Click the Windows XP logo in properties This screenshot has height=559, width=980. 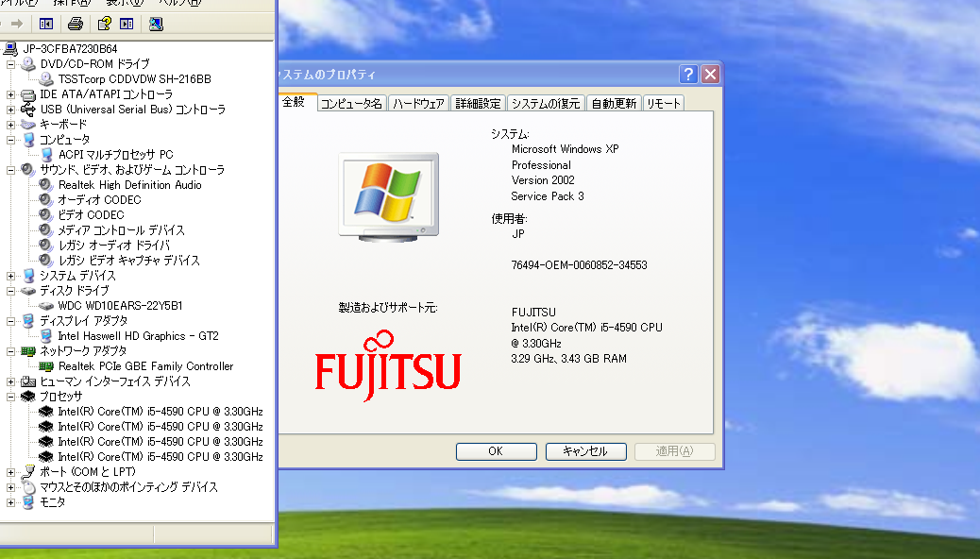pos(389,196)
